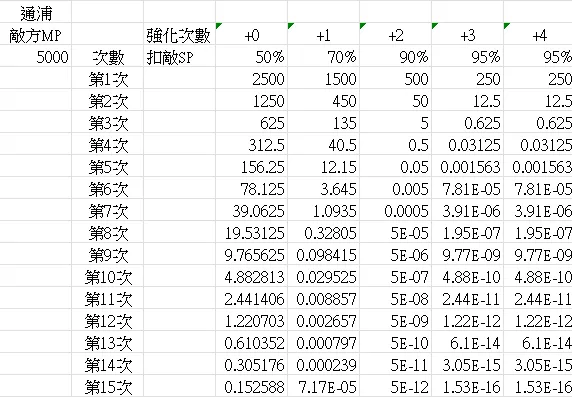This screenshot has height=397, width=572.
Task: Click the cell with value 450
Action: point(324,100)
